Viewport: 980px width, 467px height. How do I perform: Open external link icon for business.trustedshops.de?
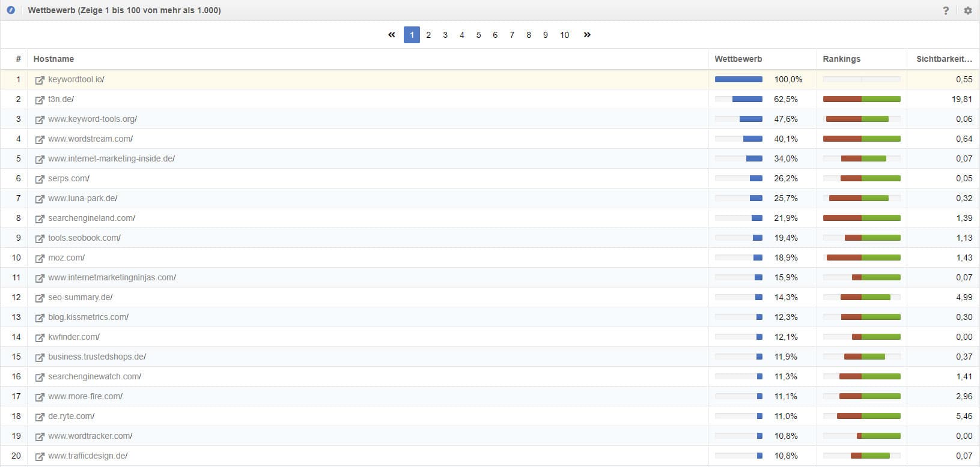tap(40, 357)
